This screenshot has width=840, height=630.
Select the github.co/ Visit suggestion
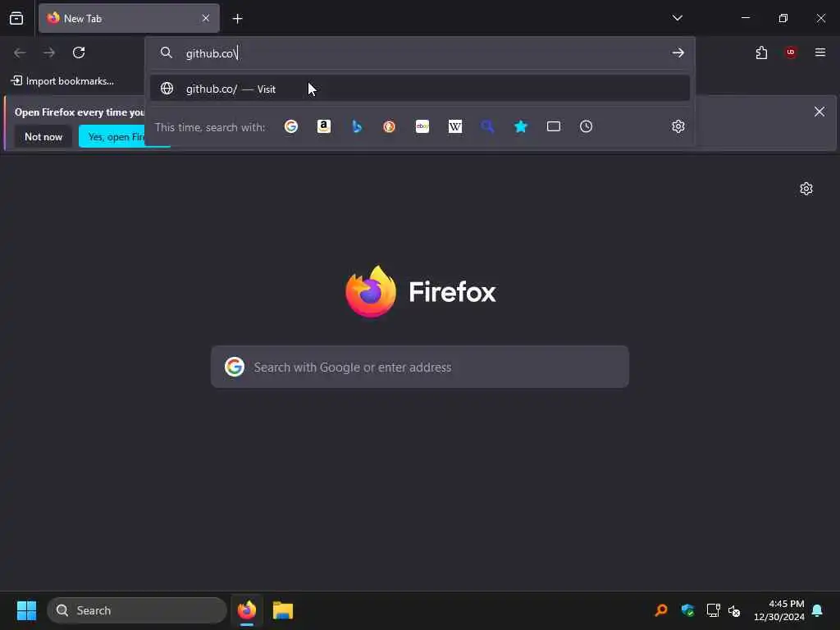coord(420,89)
